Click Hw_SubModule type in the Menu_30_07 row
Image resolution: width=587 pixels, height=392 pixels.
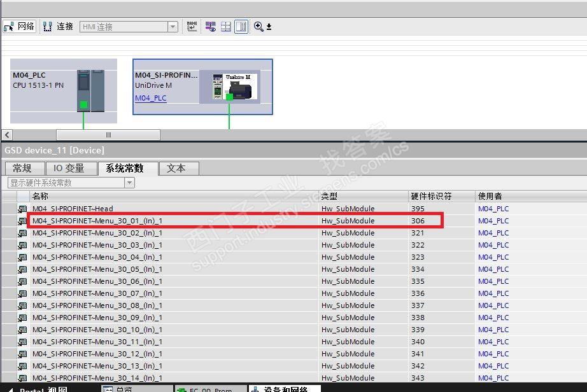tap(348, 293)
